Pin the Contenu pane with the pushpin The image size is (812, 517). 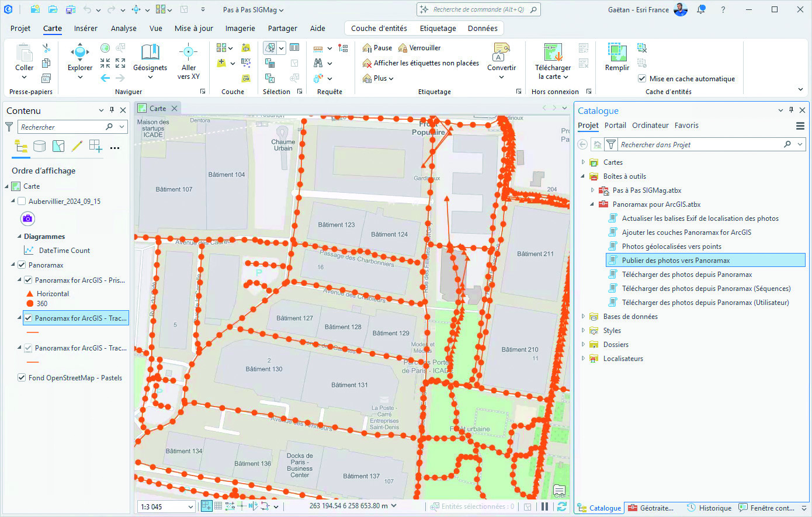[x=112, y=110]
